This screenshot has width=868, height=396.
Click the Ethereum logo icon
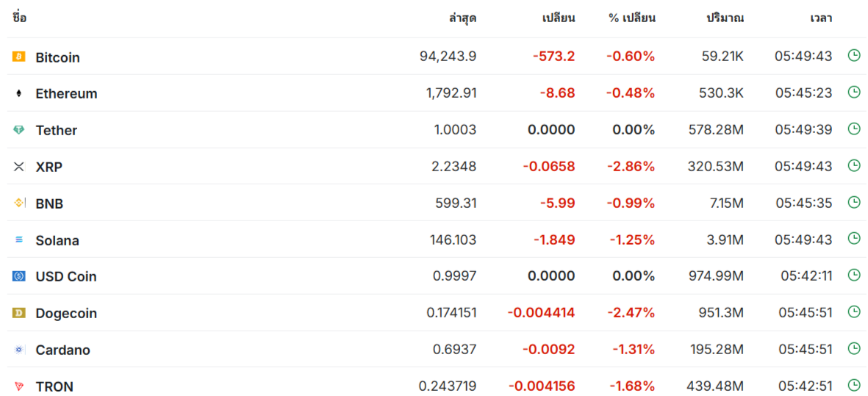click(19, 93)
